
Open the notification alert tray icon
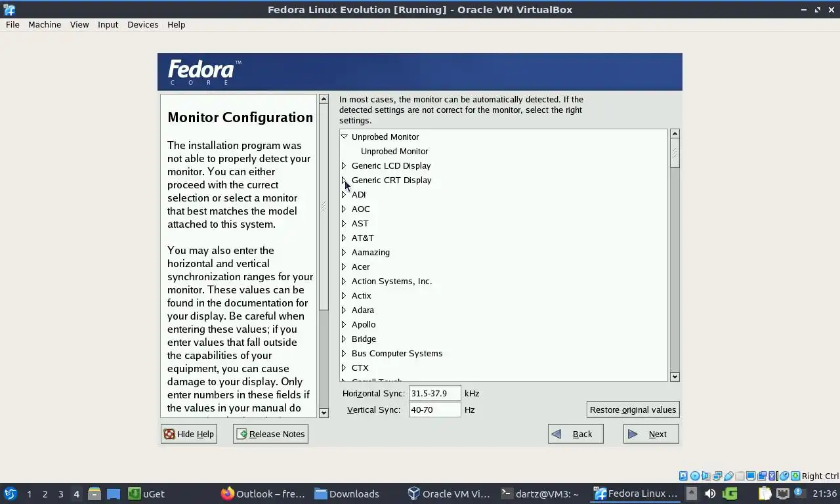pos(799,493)
